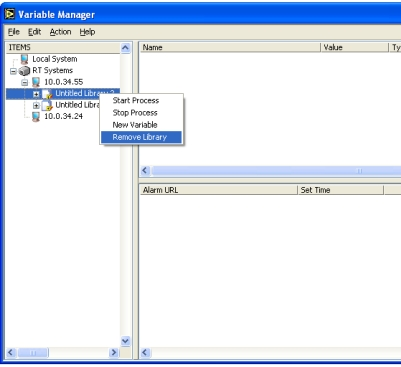This screenshot has height=367, width=401.
Task: Select 10.0.34.55 in the tree
Action: point(63,82)
